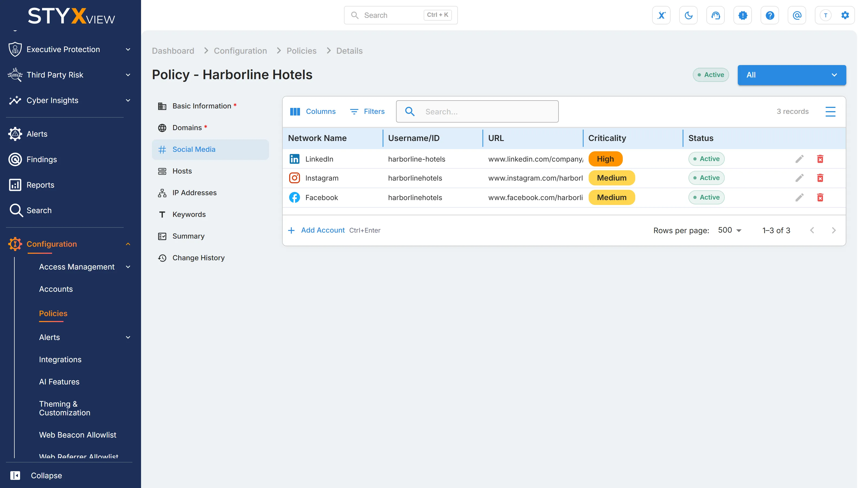
Task: Change Rows per page 500 dropdown
Action: pyautogui.click(x=729, y=230)
